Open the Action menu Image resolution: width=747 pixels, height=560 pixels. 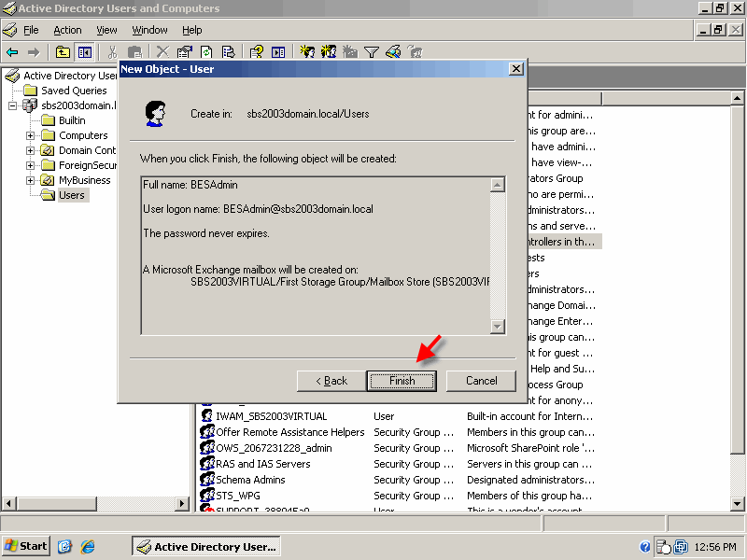tap(67, 30)
